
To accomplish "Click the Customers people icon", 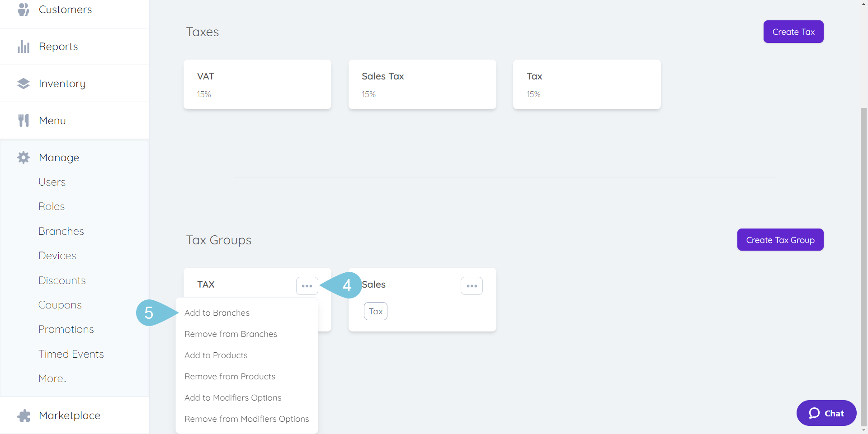I will [24, 9].
